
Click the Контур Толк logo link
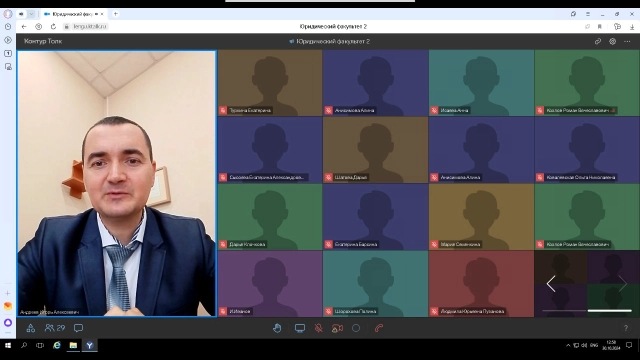pyautogui.click(x=43, y=41)
